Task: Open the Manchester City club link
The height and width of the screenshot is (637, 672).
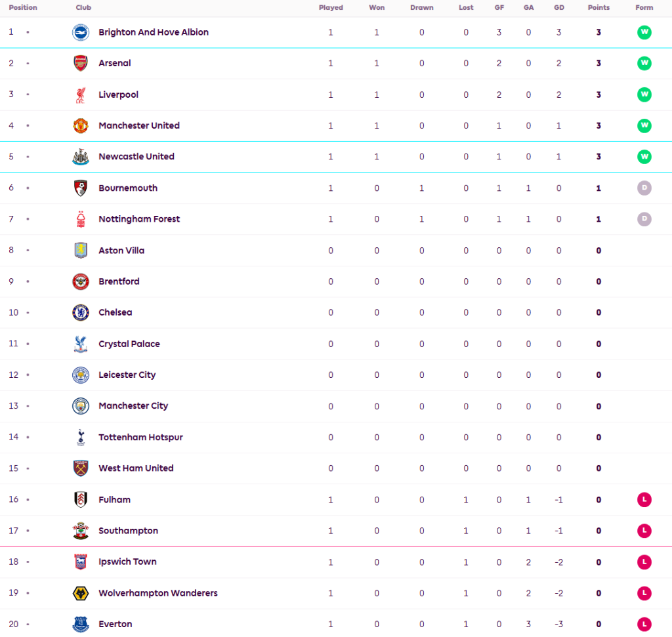Action: point(133,406)
